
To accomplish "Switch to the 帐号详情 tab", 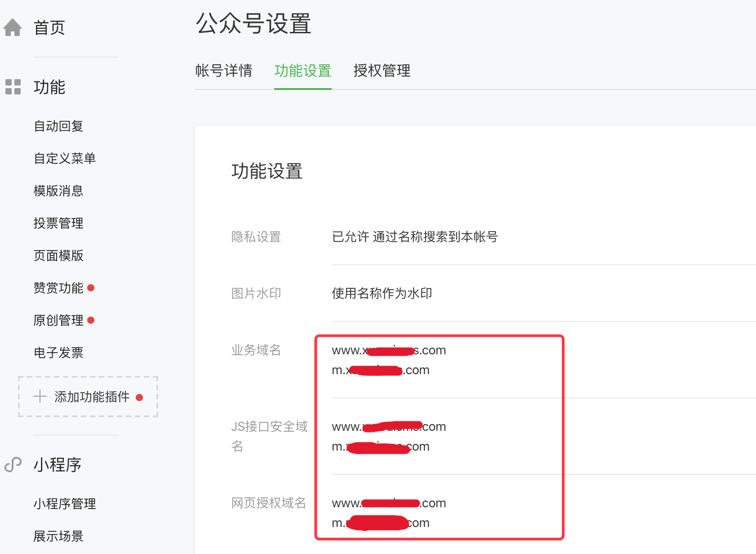I will pyautogui.click(x=223, y=71).
